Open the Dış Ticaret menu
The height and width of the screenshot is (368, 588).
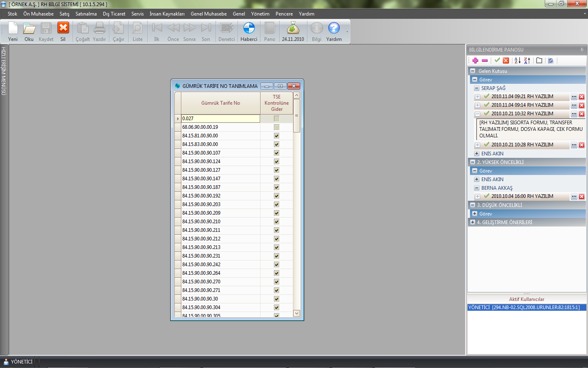coord(114,14)
